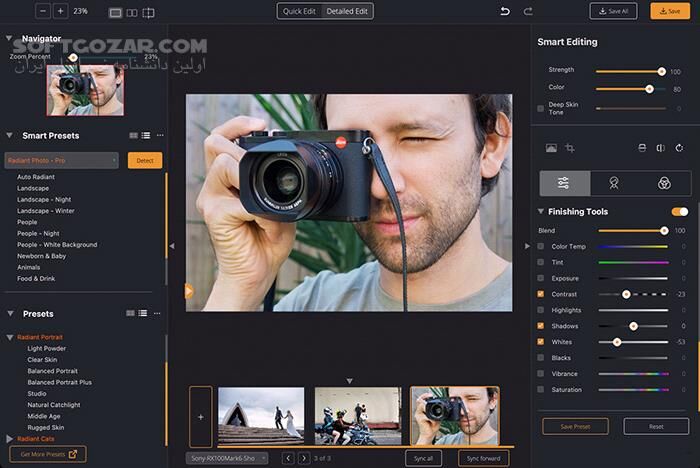This screenshot has height=468, width=700.
Task: Click the undo arrow icon
Action: [x=505, y=11]
